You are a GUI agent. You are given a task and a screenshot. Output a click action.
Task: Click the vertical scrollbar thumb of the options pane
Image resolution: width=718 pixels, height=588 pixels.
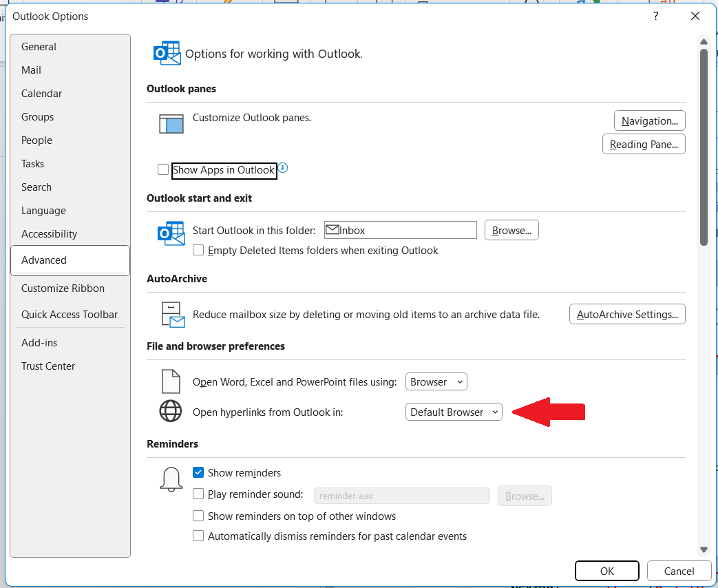tap(704, 147)
